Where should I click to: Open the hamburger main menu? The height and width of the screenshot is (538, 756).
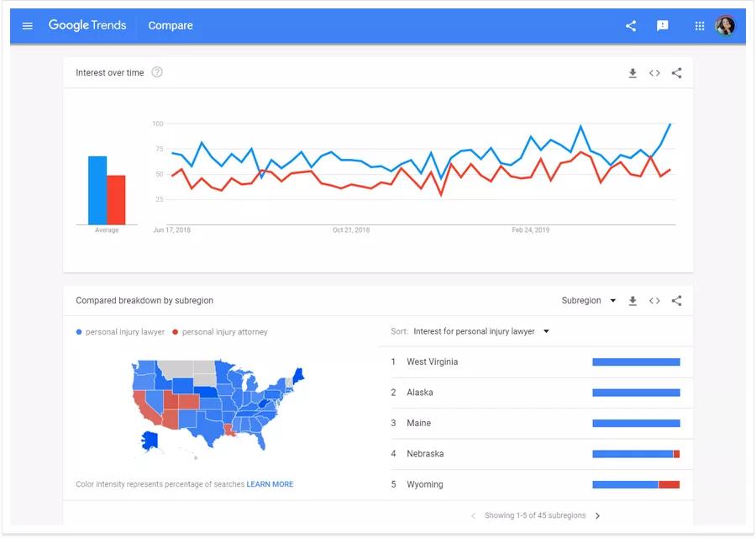28,26
